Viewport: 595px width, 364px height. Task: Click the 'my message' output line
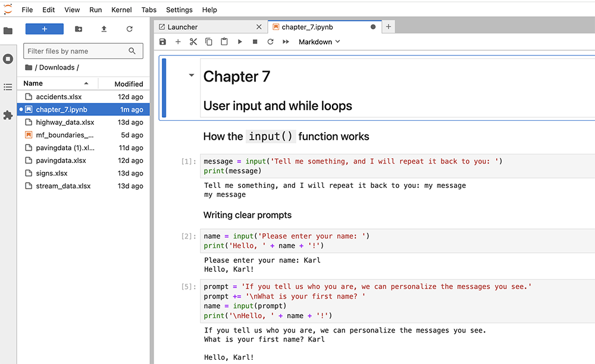[225, 194]
